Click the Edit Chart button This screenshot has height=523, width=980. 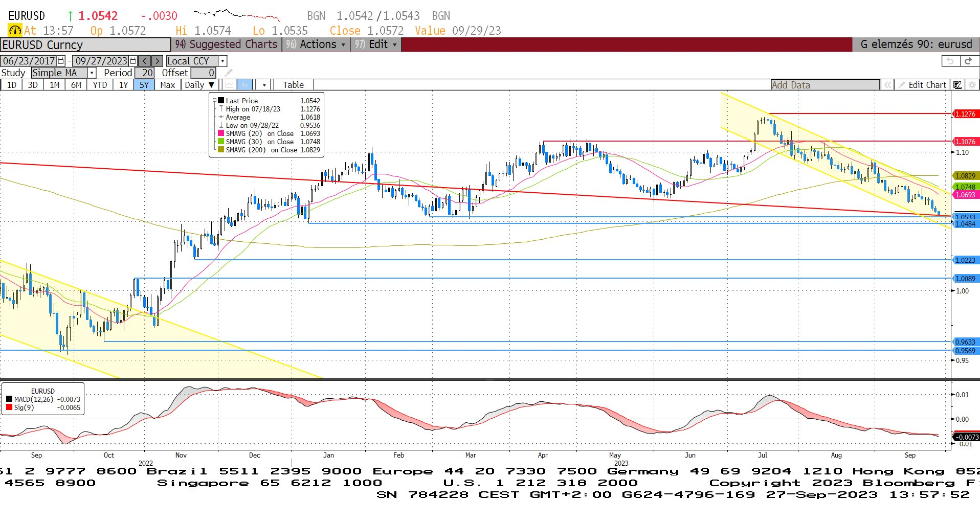pos(923,85)
